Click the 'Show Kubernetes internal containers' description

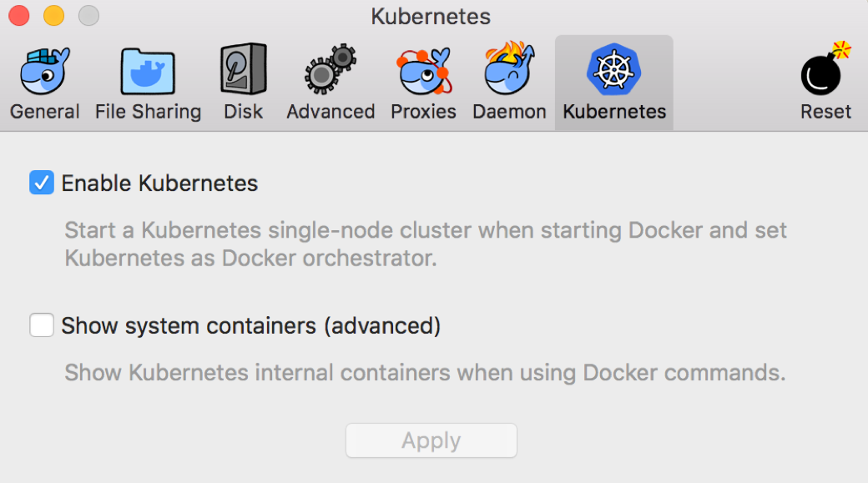(425, 372)
